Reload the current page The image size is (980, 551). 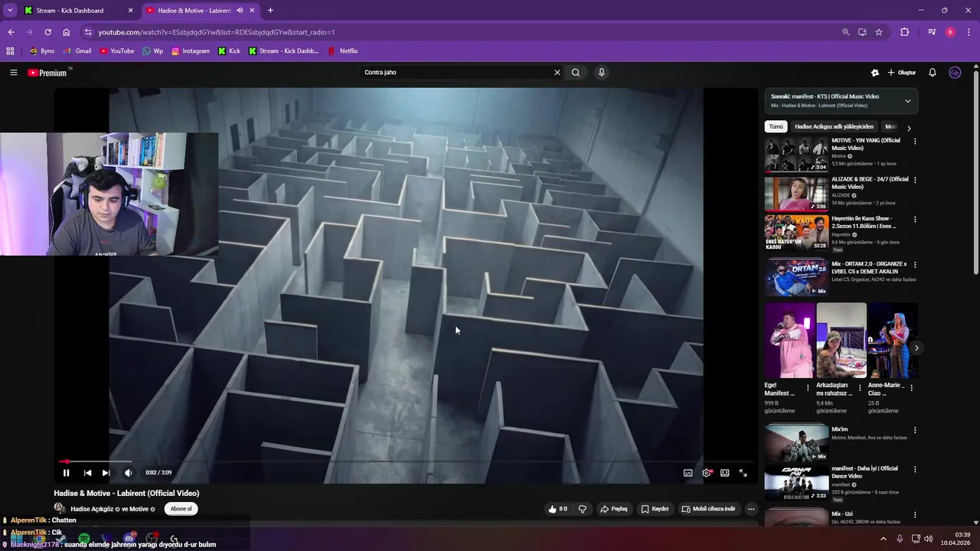point(47,32)
